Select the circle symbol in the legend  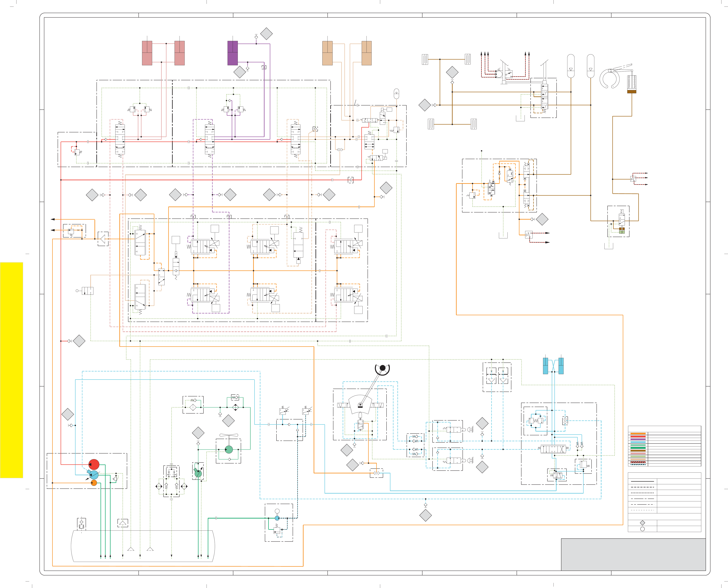pos(642,529)
